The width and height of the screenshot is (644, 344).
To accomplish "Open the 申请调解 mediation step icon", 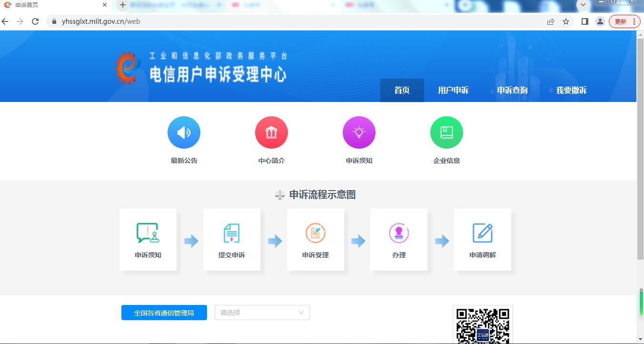I will tap(483, 233).
